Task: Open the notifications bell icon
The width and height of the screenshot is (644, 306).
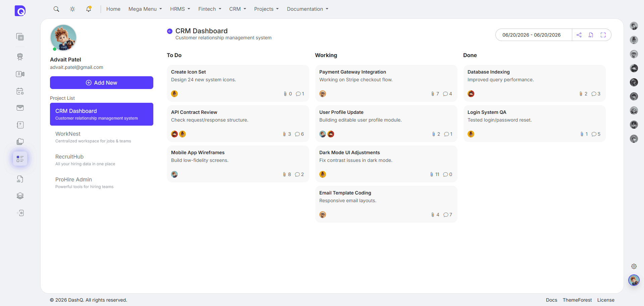Action: pyautogui.click(x=89, y=9)
